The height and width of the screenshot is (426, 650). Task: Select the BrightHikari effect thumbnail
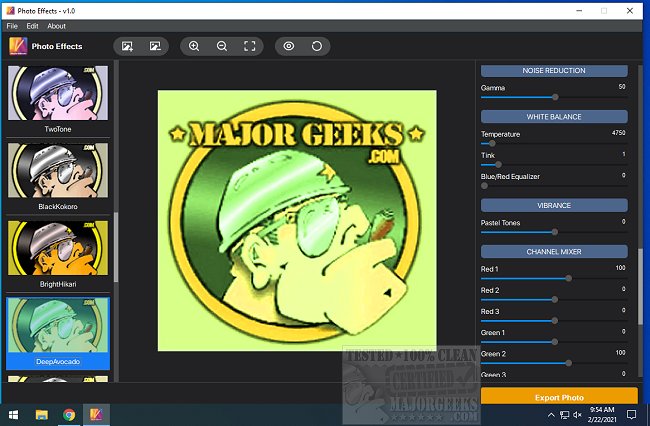pos(58,248)
